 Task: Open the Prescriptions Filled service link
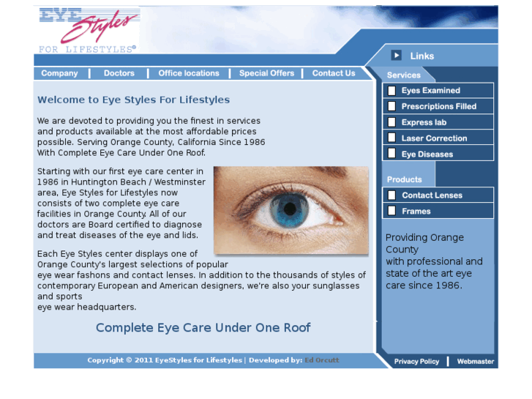(438, 107)
